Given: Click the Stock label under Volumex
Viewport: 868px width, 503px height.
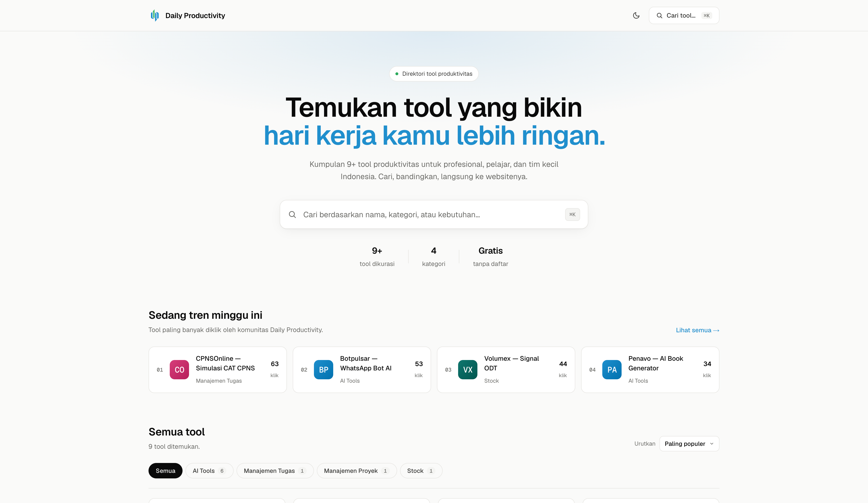Looking at the screenshot, I should tap(491, 381).
